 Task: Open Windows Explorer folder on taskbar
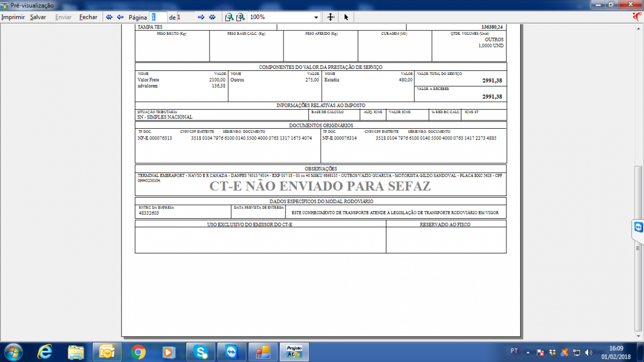(76, 352)
